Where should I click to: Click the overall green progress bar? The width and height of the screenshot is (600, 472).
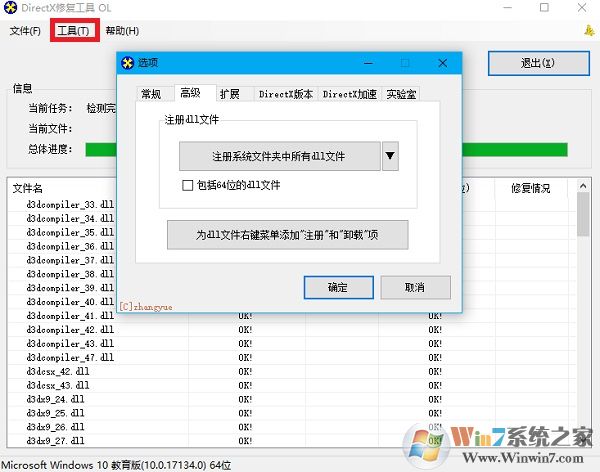326,150
